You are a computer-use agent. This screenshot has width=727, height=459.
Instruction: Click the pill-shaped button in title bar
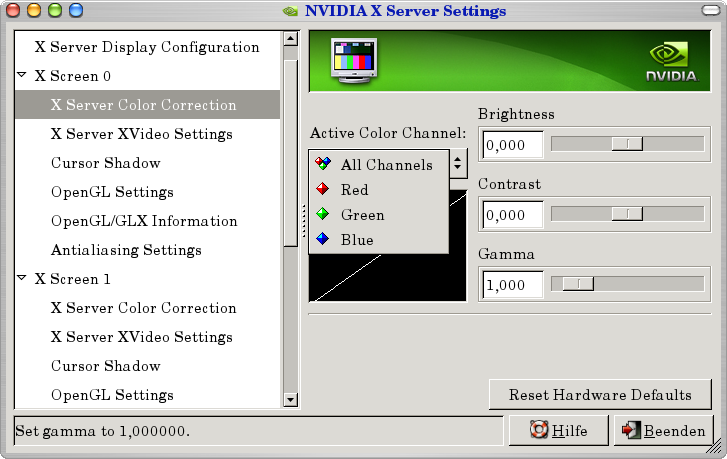[x=711, y=10]
